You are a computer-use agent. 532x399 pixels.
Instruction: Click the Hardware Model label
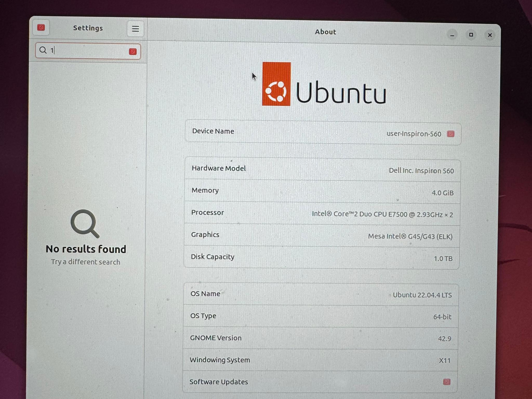click(219, 168)
